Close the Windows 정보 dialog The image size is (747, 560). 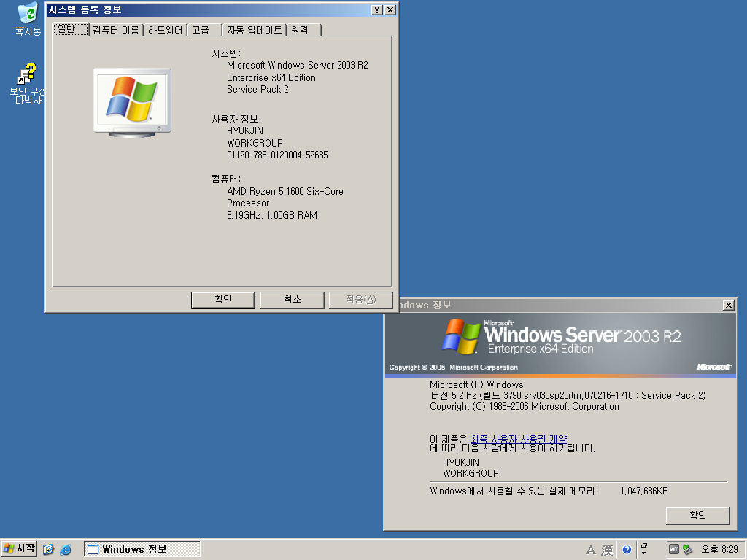tap(729, 306)
